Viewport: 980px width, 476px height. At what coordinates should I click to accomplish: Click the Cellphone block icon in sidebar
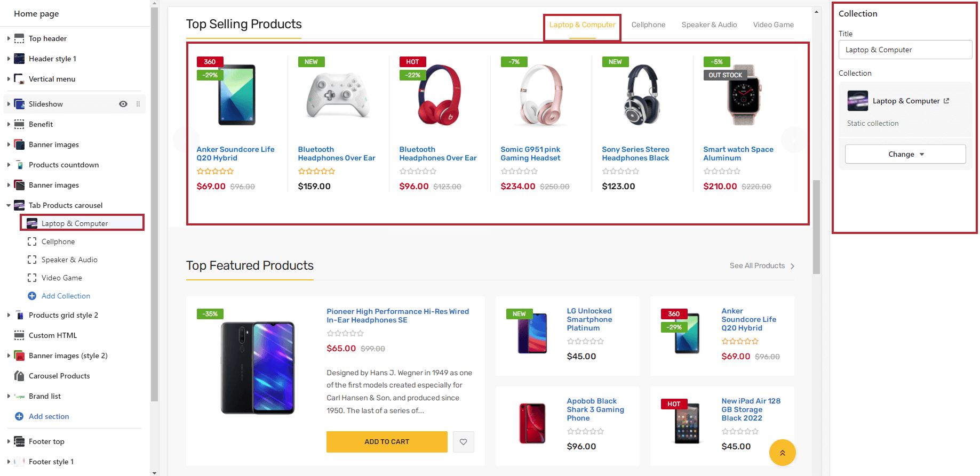(32, 241)
